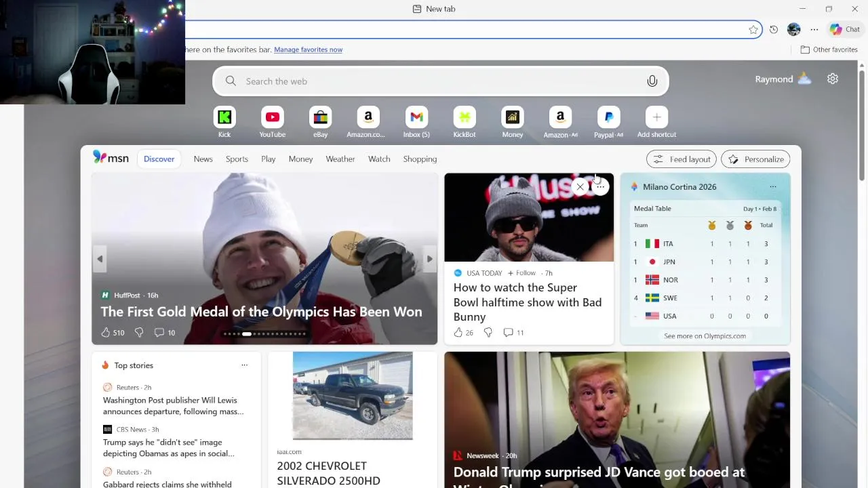
Task: Open the Money feed tab
Action: (x=300, y=159)
